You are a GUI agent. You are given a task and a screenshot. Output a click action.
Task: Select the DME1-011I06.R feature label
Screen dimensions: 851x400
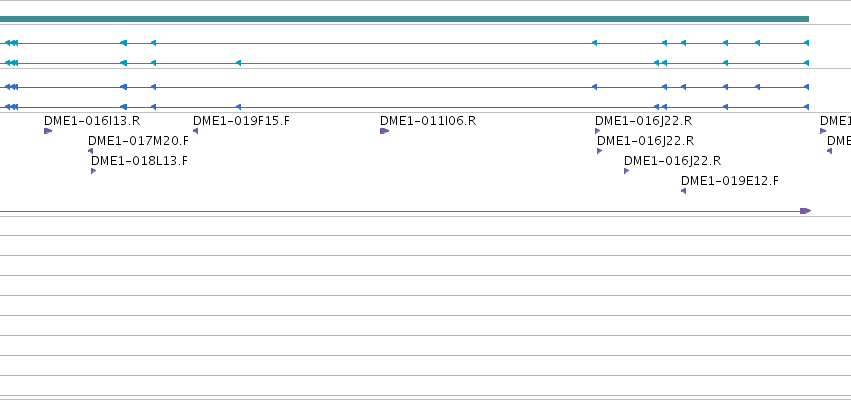pos(428,120)
